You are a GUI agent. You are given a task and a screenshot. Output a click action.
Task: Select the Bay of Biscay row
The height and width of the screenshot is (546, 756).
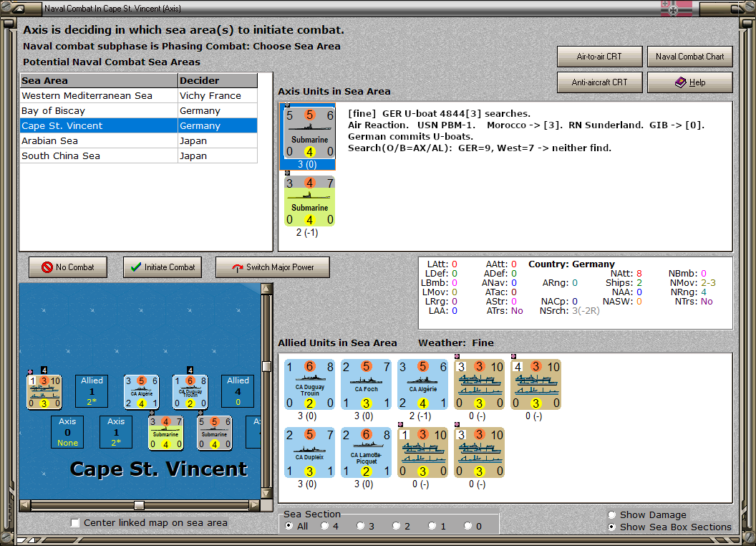click(138, 110)
